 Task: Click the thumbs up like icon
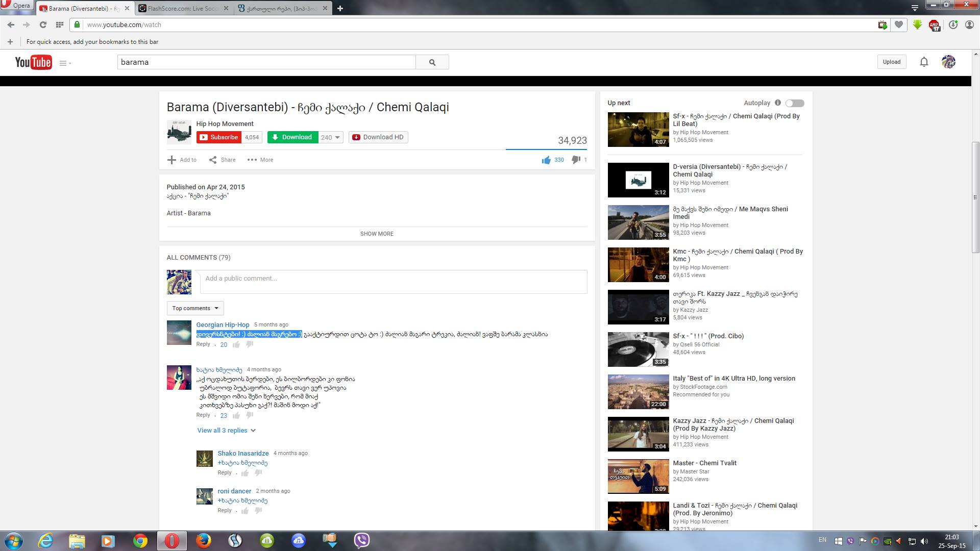click(546, 160)
